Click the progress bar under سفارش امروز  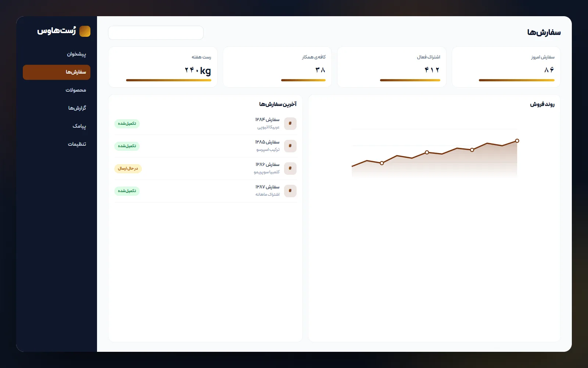pyautogui.click(x=517, y=80)
